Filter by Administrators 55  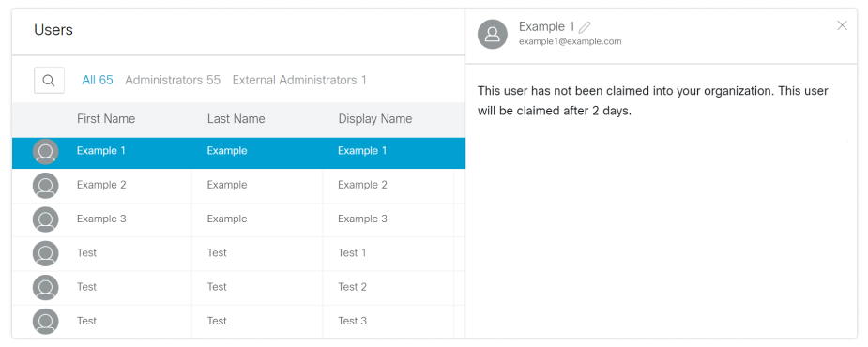(173, 81)
